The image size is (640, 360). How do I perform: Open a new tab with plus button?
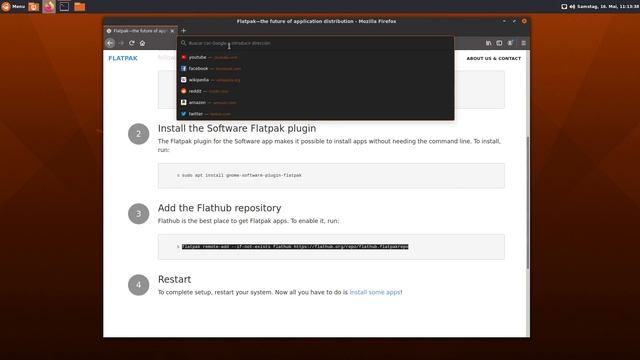click(183, 31)
